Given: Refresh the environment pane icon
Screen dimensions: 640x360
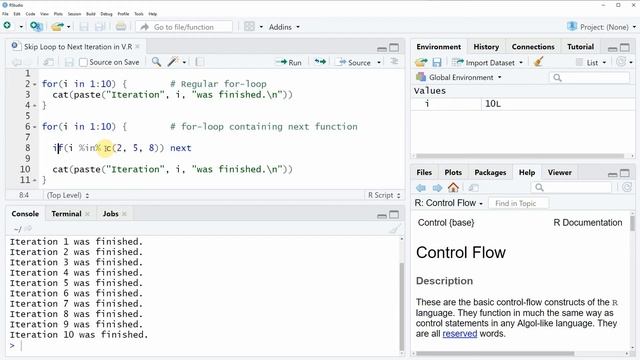Looking at the screenshot, I should [x=621, y=62].
